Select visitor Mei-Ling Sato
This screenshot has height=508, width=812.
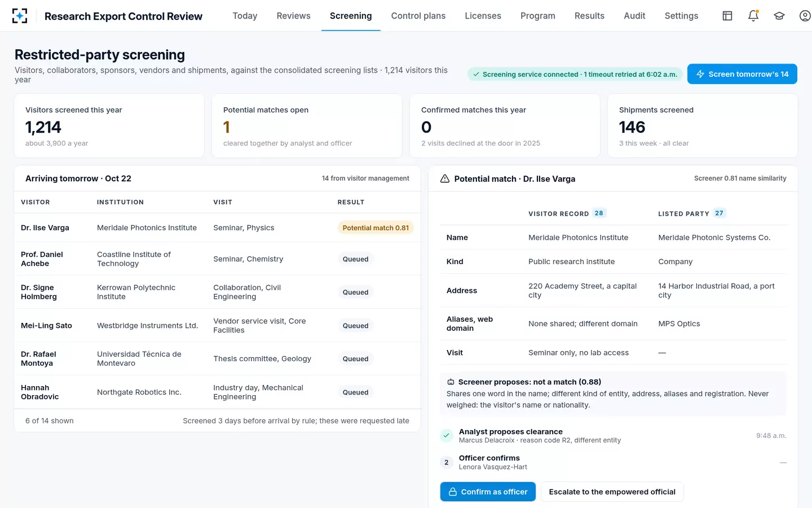(x=46, y=326)
